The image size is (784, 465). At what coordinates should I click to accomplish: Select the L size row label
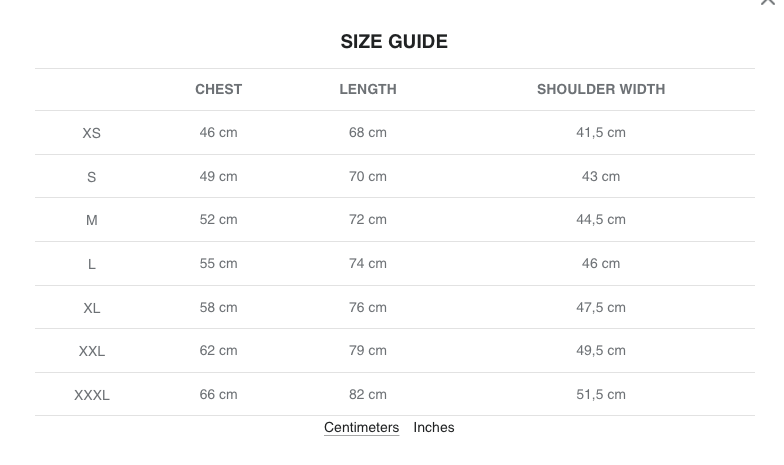(92, 264)
